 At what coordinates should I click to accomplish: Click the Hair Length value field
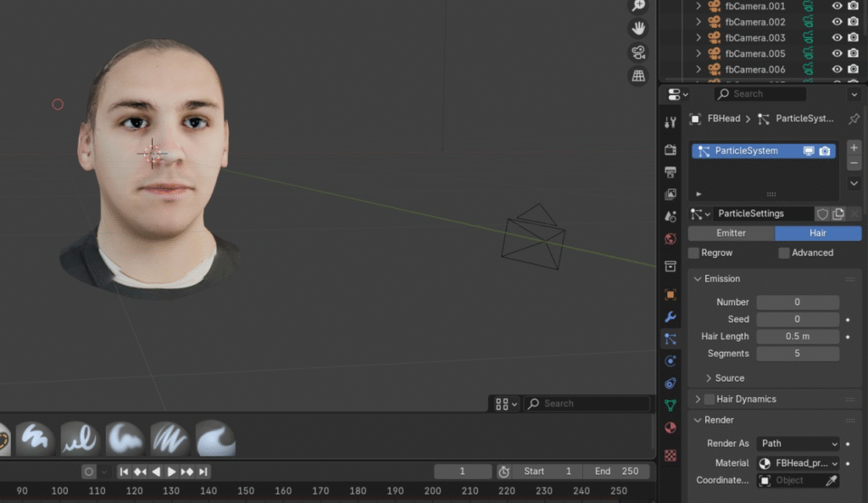pos(798,337)
